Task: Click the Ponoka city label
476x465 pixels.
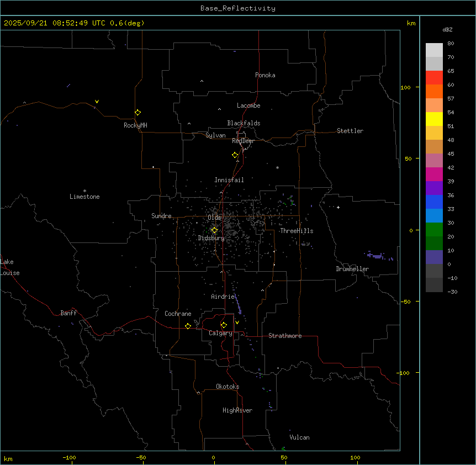Action: [x=265, y=75]
